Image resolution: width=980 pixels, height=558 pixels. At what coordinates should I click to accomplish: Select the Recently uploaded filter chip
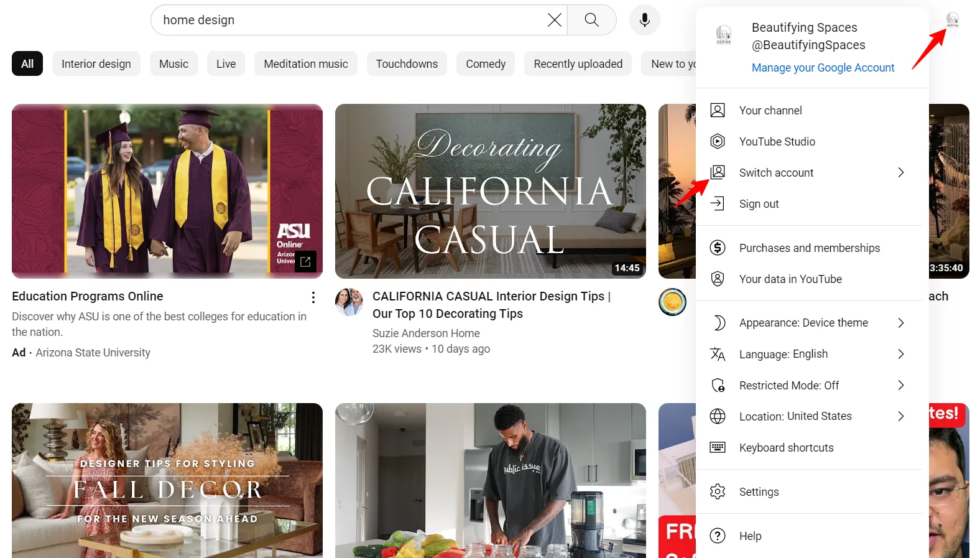tap(578, 63)
